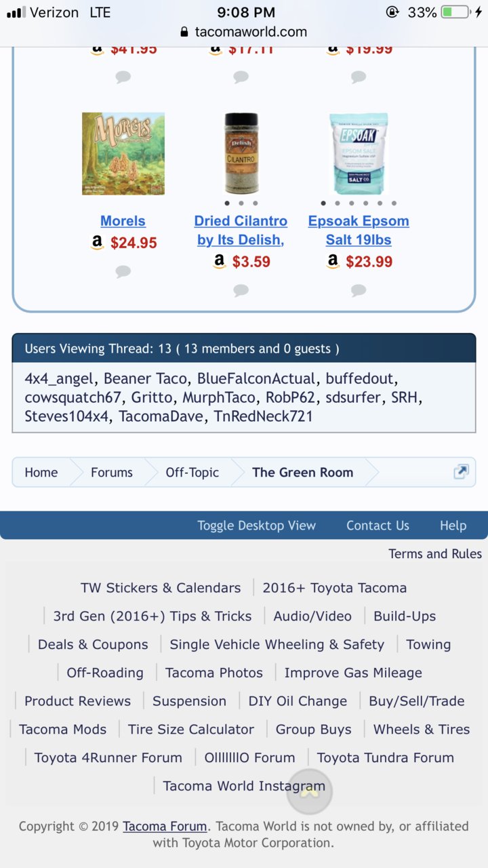
Task: Click the Amazon logo beside $23.99
Action: point(332,261)
